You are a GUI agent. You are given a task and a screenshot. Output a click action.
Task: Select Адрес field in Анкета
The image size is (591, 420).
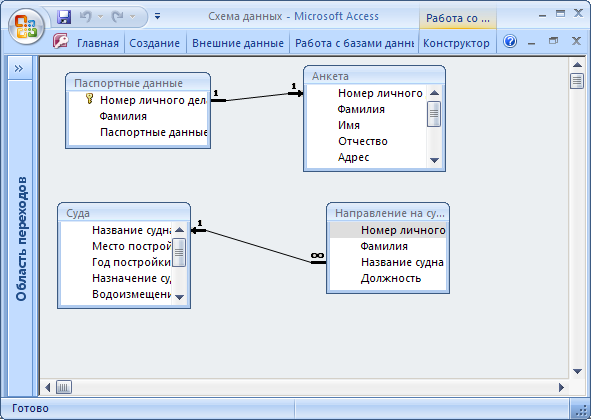(x=353, y=157)
